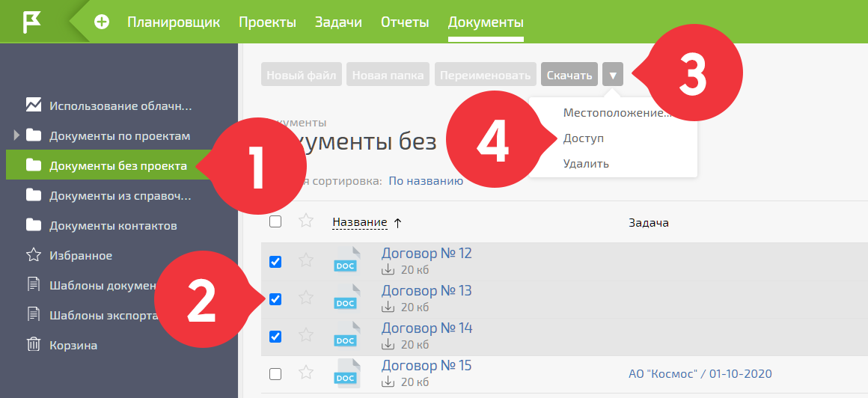Open the Договор № 14 document link
The width and height of the screenshot is (868, 398).
427,328
